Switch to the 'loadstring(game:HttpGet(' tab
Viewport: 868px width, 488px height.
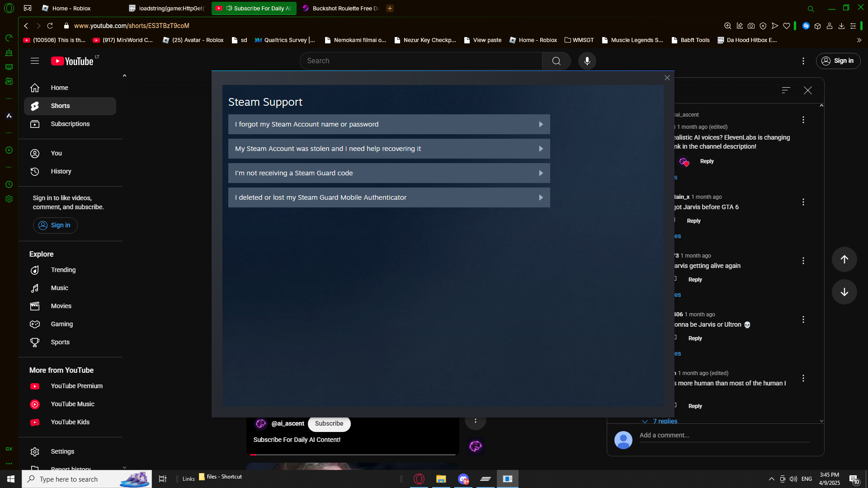click(x=167, y=8)
